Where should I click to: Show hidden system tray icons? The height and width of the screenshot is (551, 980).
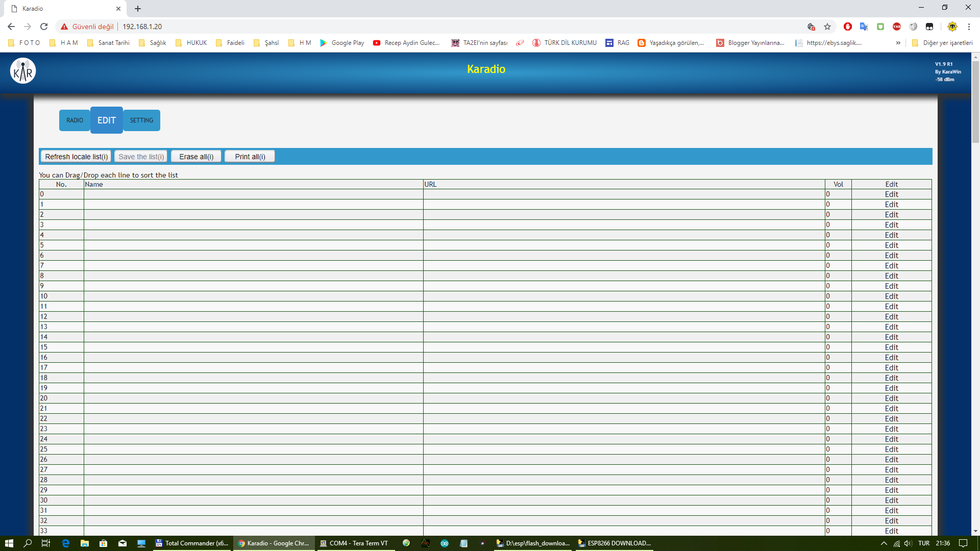point(884,543)
